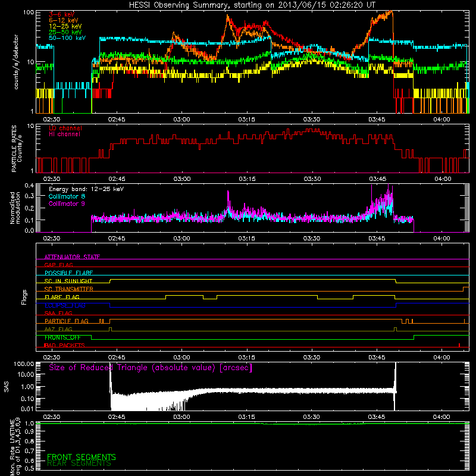Click the vertical 'Flags' axis label
This screenshot has width=476, height=476.
click(24, 297)
